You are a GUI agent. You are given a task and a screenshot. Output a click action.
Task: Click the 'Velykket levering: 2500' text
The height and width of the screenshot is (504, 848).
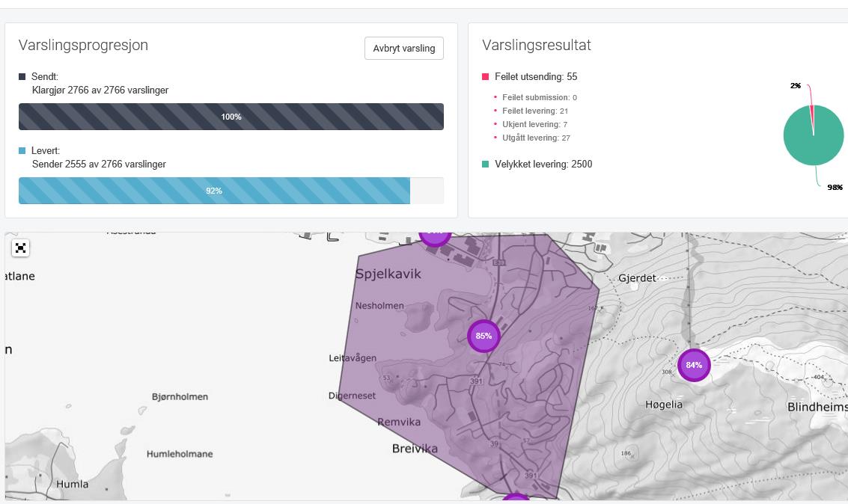click(x=543, y=165)
